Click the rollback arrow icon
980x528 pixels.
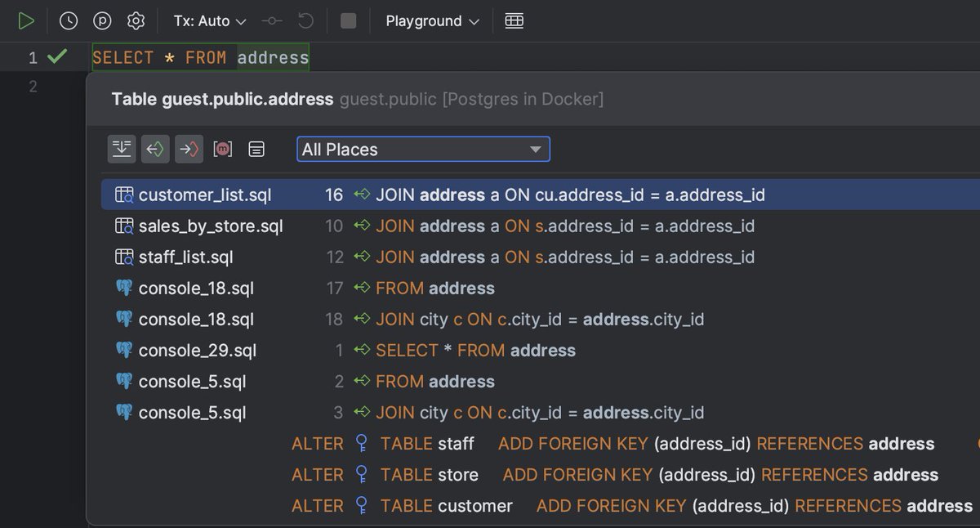(305, 21)
